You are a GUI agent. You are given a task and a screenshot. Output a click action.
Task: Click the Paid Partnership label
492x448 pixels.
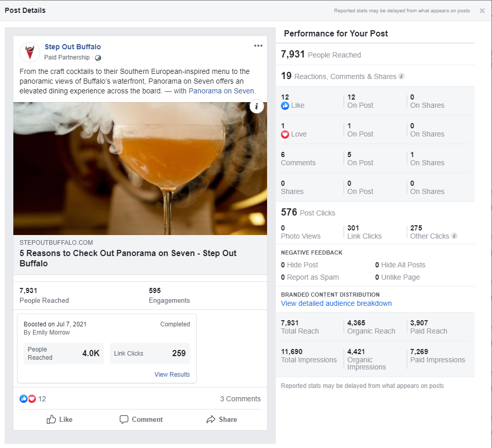pyautogui.click(x=67, y=57)
